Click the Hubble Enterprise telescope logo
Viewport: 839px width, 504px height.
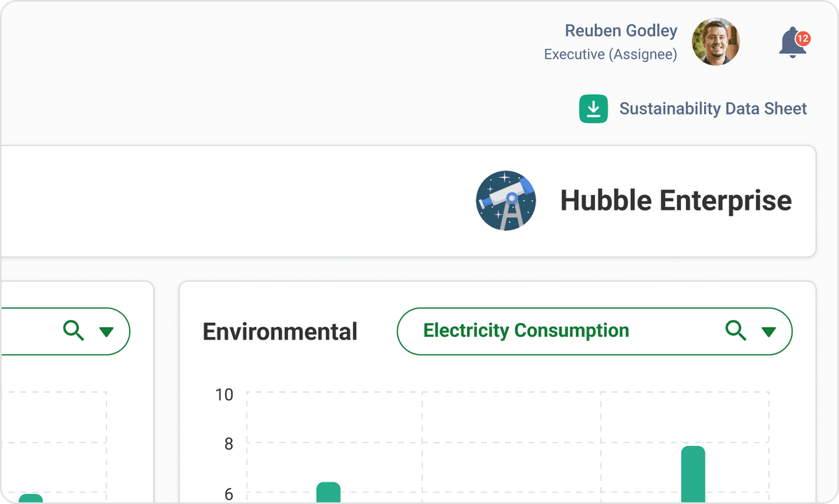[505, 201]
